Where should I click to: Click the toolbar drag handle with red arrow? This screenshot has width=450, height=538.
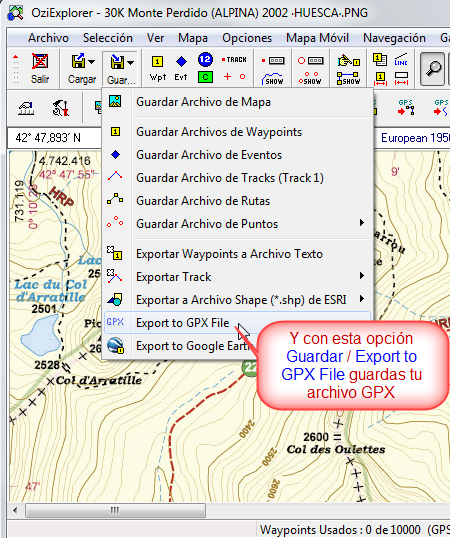pos(16,69)
